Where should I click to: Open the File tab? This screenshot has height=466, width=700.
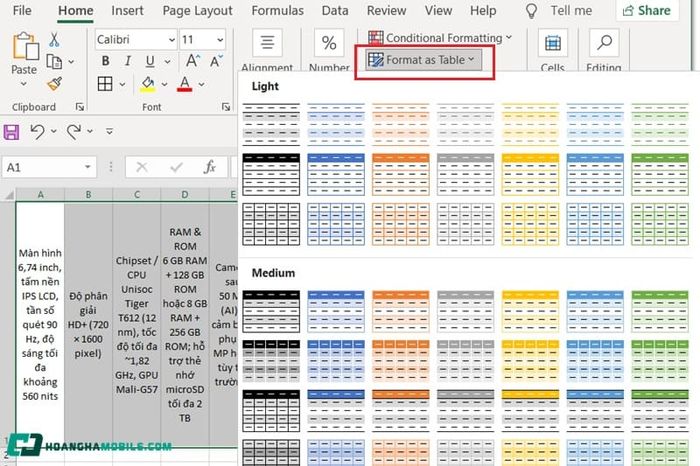(x=22, y=11)
